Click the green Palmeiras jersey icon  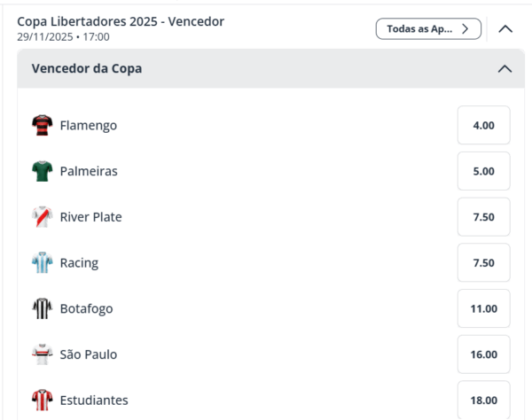(42, 171)
